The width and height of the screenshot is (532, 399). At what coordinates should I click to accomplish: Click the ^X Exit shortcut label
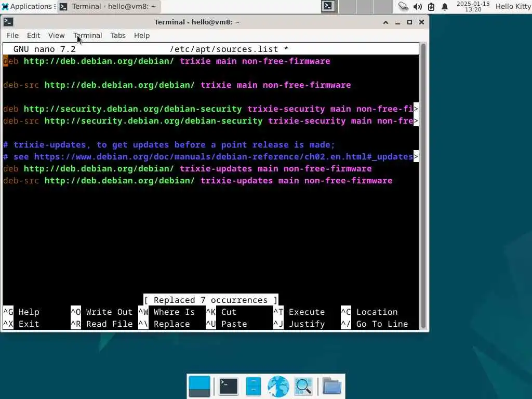click(21, 324)
